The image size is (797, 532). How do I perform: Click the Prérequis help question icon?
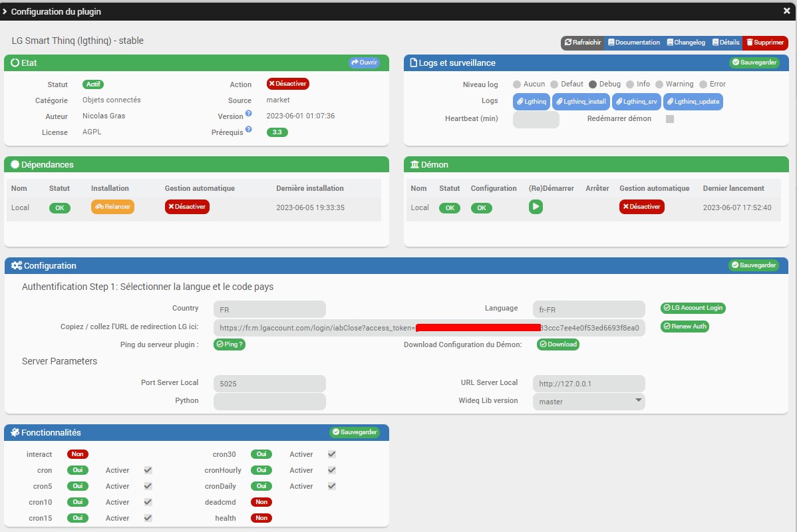[x=249, y=129]
